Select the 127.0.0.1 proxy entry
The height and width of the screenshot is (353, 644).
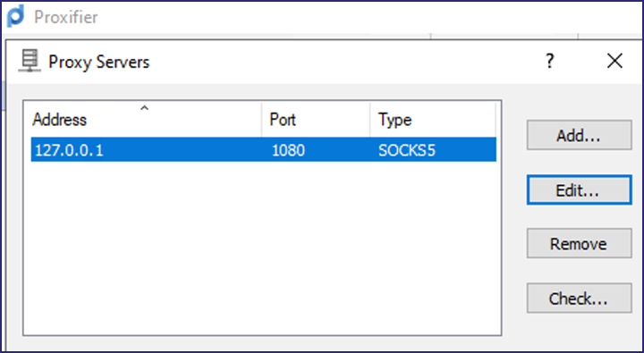click(263, 150)
